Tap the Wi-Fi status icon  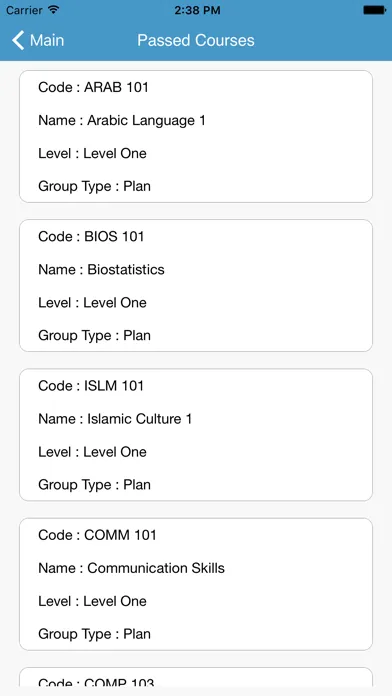tap(54, 10)
